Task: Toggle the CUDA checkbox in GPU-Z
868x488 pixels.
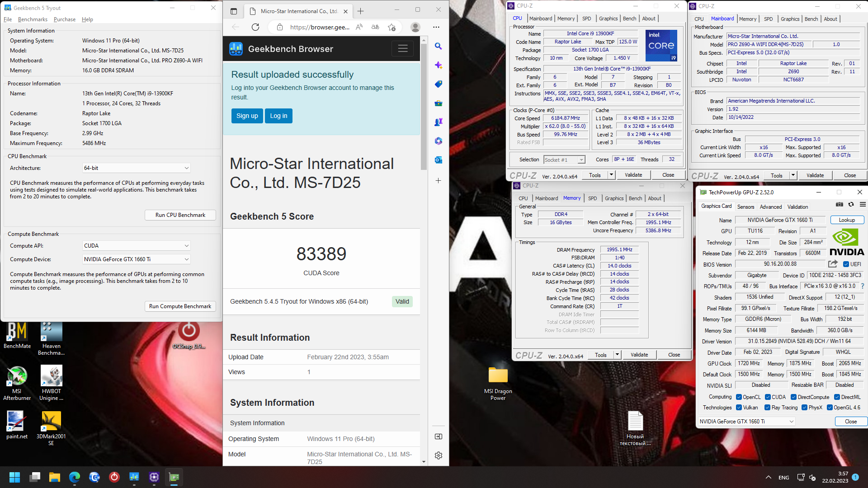Action: click(768, 397)
